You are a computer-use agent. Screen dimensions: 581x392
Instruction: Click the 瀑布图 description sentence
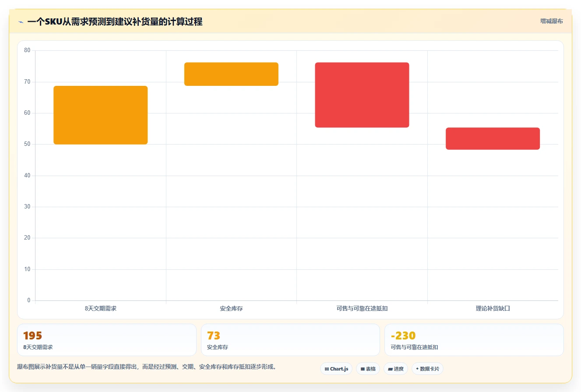pos(147,367)
